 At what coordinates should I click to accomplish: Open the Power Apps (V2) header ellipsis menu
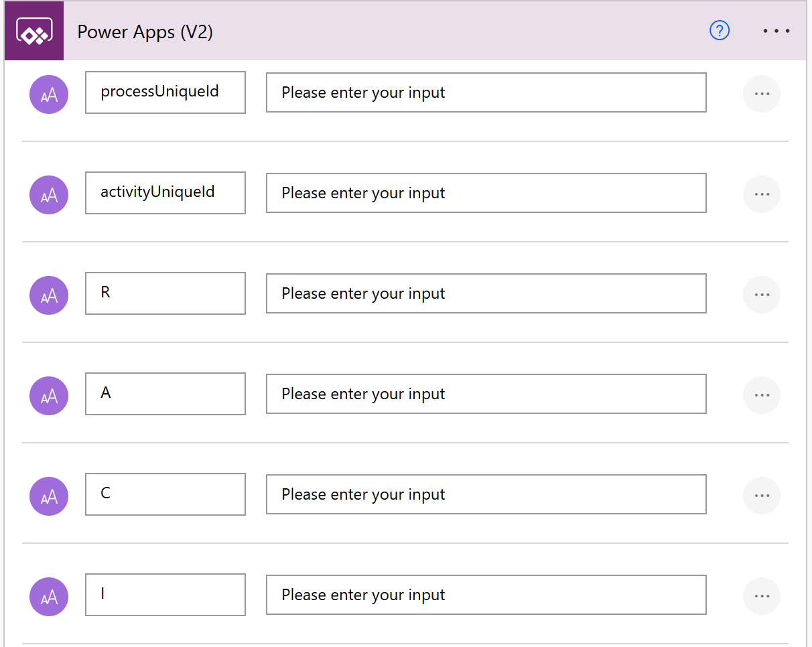[776, 31]
